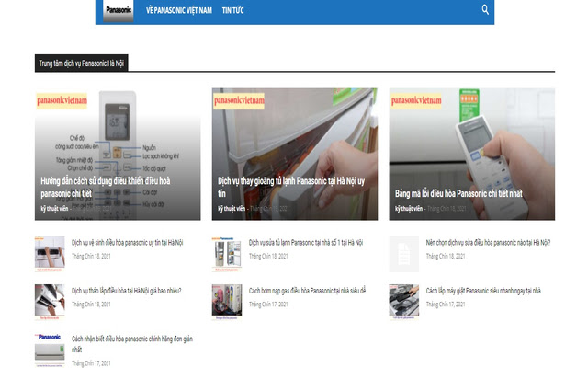Image resolution: width=588 pixels, height=368 pixels.
Task: Open Cách bơm nạp gas điều hòa Panasonic article
Action: [x=307, y=291]
